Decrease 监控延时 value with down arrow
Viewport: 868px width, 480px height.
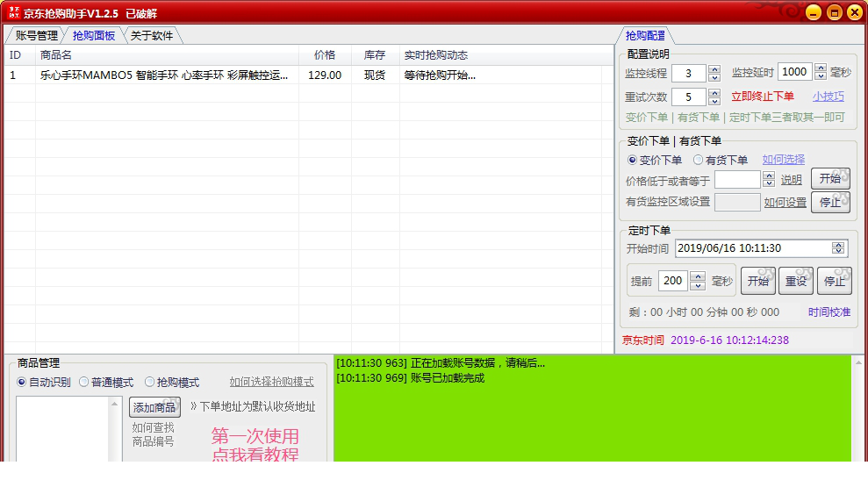click(x=821, y=75)
